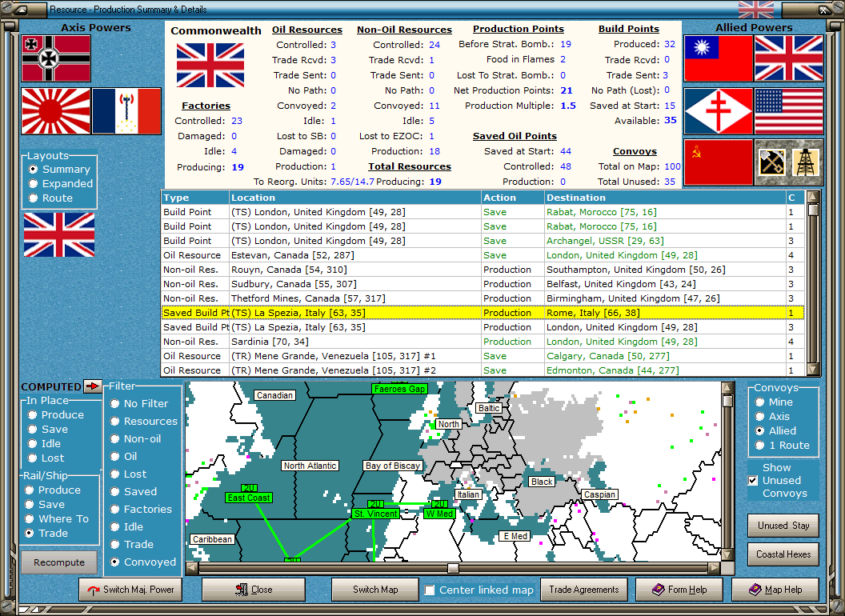Click the Action column header

(512, 198)
